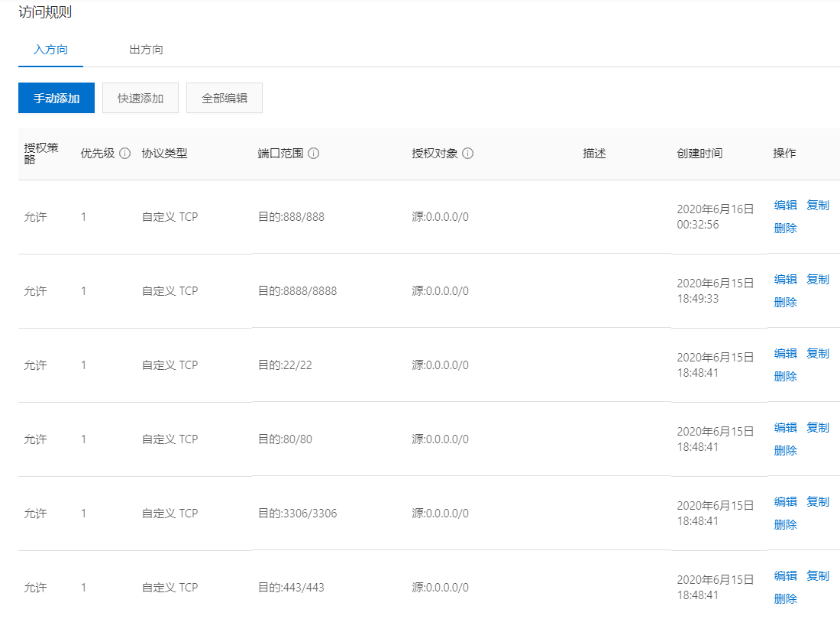The image size is (840, 619).
Task: Click 源:0.0.0.0/0 in the 888/888 row
Action: (x=441, y=217)
